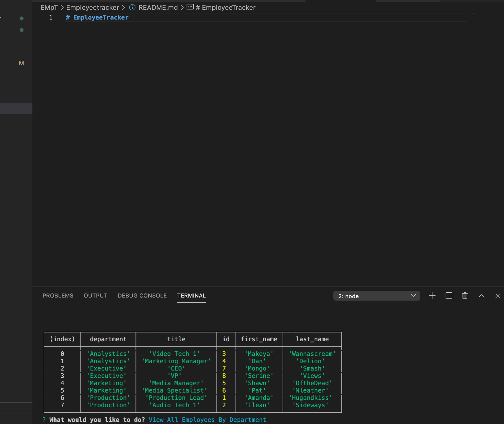This screenshot has height=424, width=504.
Task: Click 'Marketing Manager' in the title column
Action: click(176, 361)
